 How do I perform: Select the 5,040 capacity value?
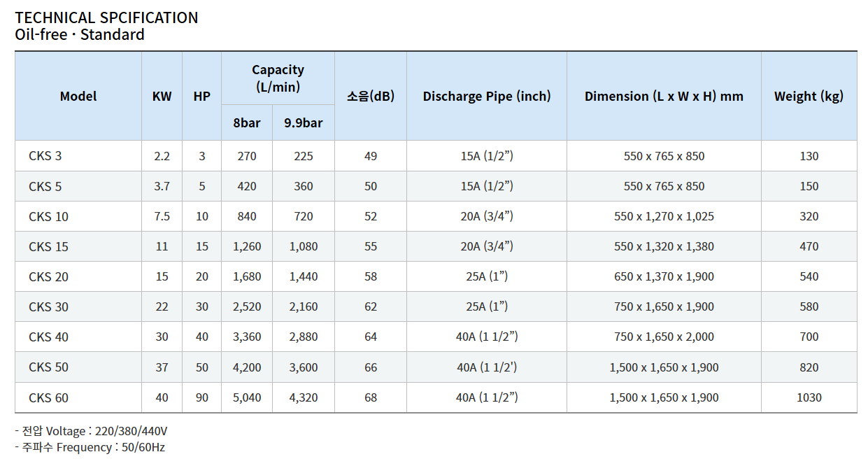click(247, 397)
